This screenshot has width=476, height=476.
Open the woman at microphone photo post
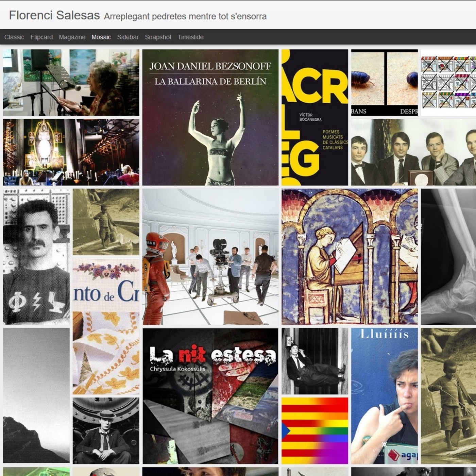coord(71,83)
